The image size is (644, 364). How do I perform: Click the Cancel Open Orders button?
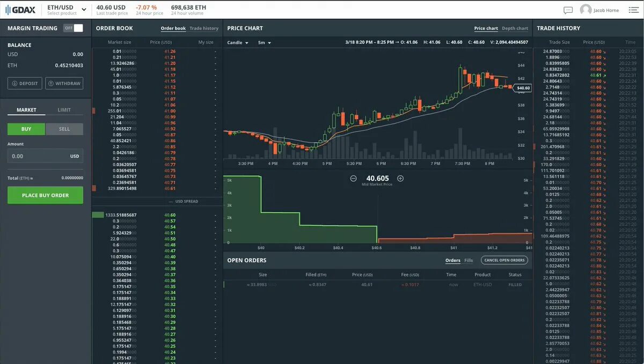pos(503,260)
